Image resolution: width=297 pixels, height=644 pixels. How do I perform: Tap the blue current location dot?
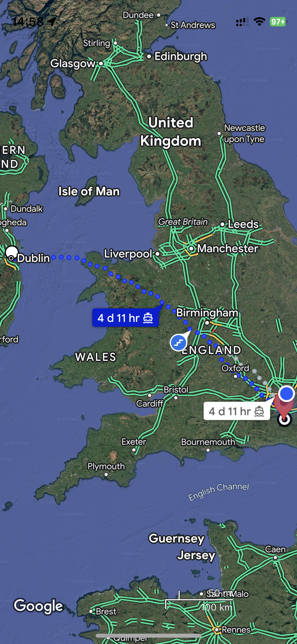286,394
